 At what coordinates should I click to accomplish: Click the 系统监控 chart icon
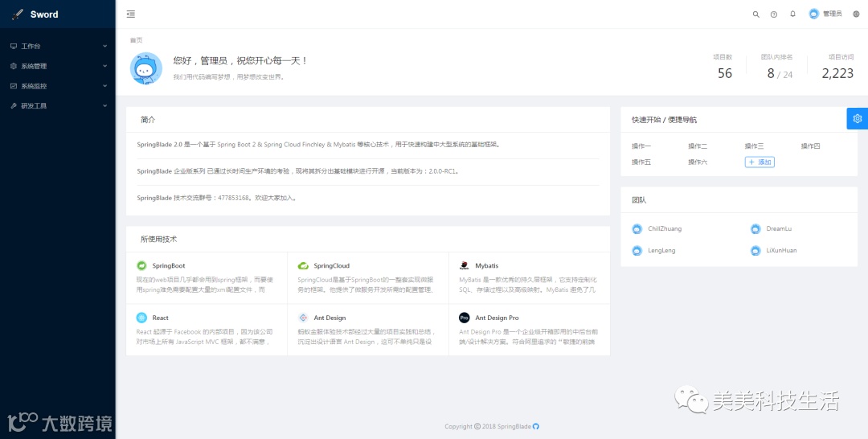(14, 86)
